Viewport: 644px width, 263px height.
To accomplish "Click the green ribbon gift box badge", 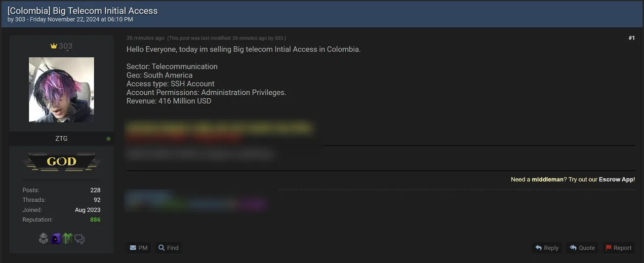I will coord(67,239).
